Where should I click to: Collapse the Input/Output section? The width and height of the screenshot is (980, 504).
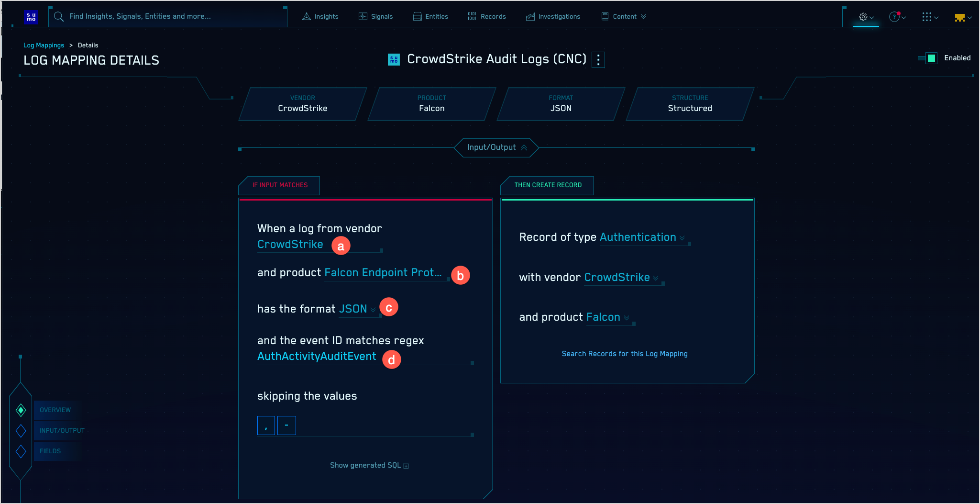[525, 147]
